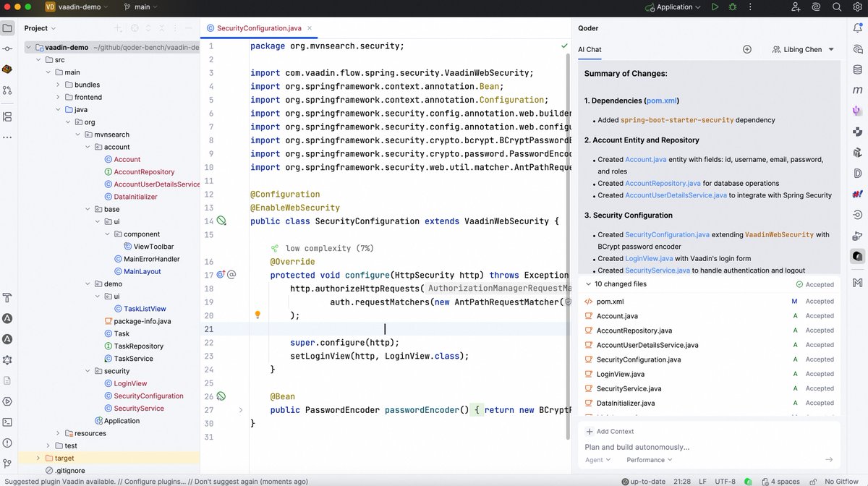This screenshot has height=486, width=868.
Task: Click the gutter icon at line 14
Action: point(221,221)
